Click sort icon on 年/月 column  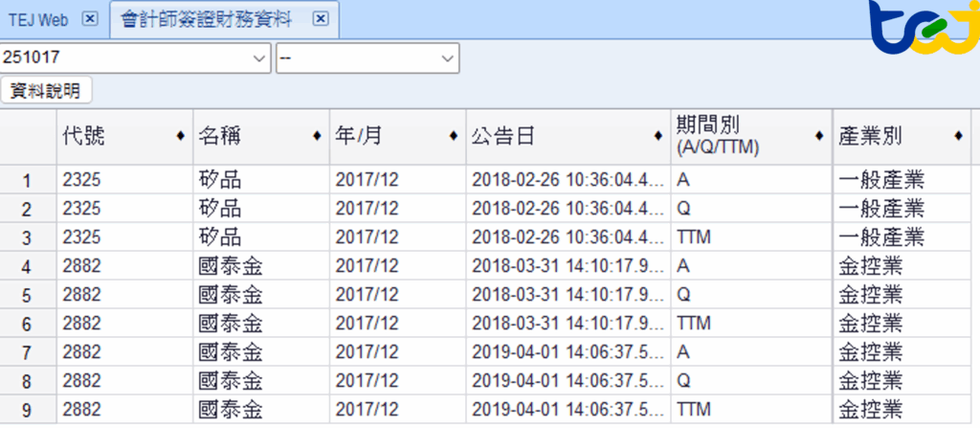point(454,137)
